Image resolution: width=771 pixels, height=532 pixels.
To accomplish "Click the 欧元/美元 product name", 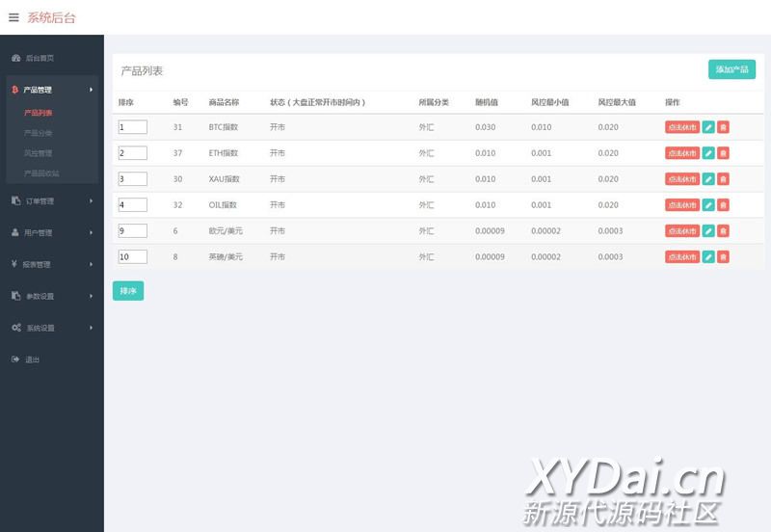I will coord(226,230).
